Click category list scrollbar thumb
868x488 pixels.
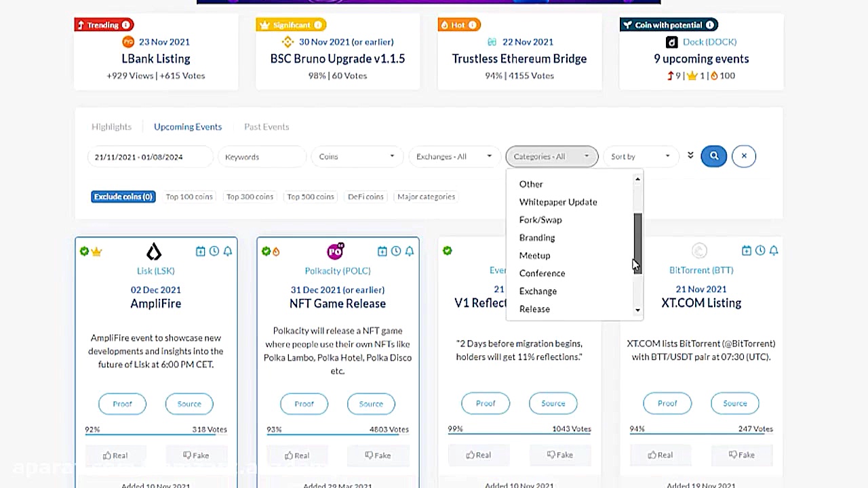coord(637,243)
